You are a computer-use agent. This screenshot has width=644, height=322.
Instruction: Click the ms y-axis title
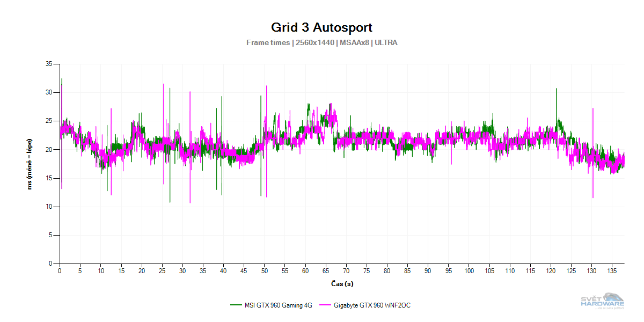tap(30, 164)
